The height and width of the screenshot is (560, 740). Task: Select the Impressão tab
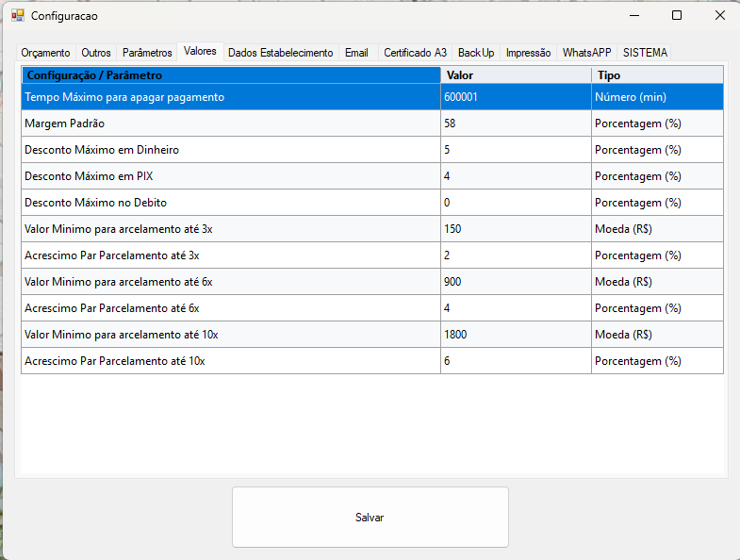coord(528,53)
